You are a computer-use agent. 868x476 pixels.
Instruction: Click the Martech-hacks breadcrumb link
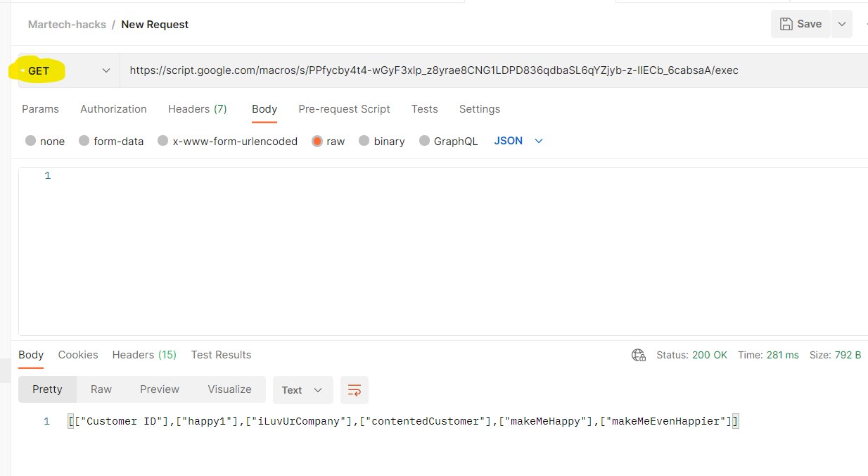coord(67,25)
